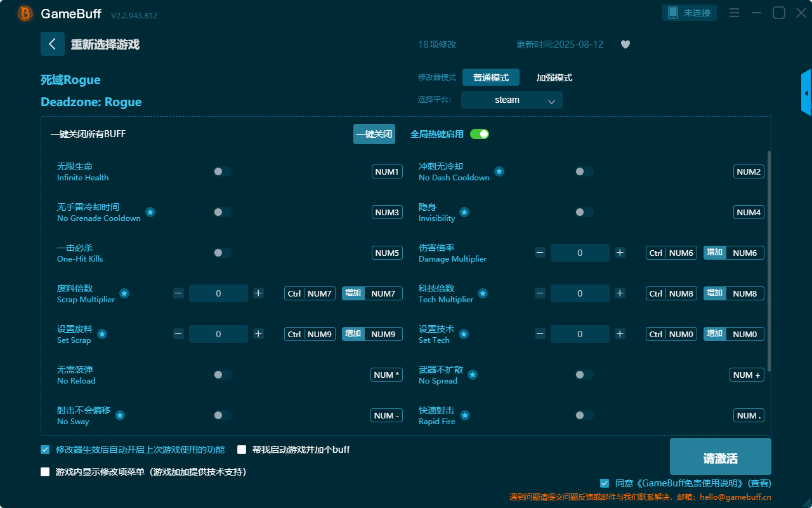Disable the global hotkey toggle
This screenshot has height=508, width=812.
tap(480, 134)
